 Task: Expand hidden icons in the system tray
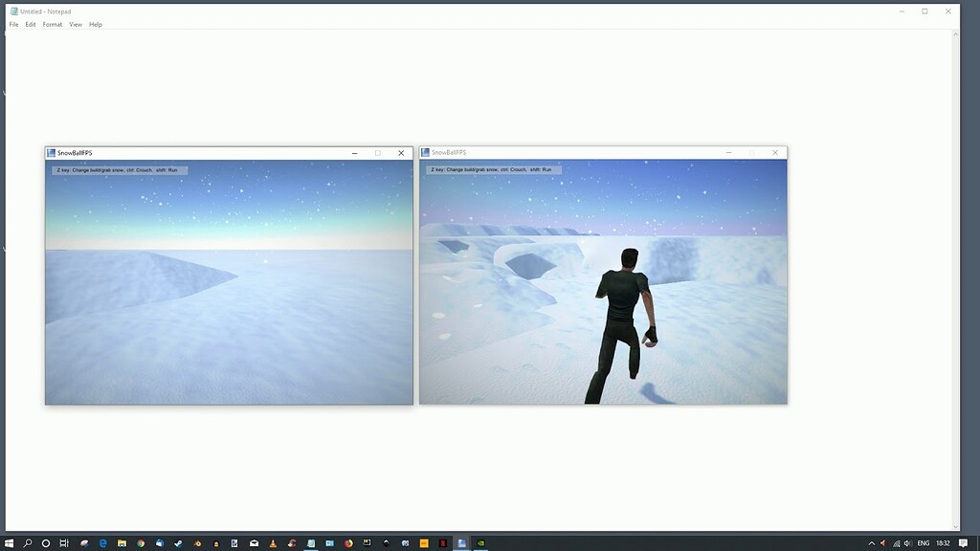(871, 542)
